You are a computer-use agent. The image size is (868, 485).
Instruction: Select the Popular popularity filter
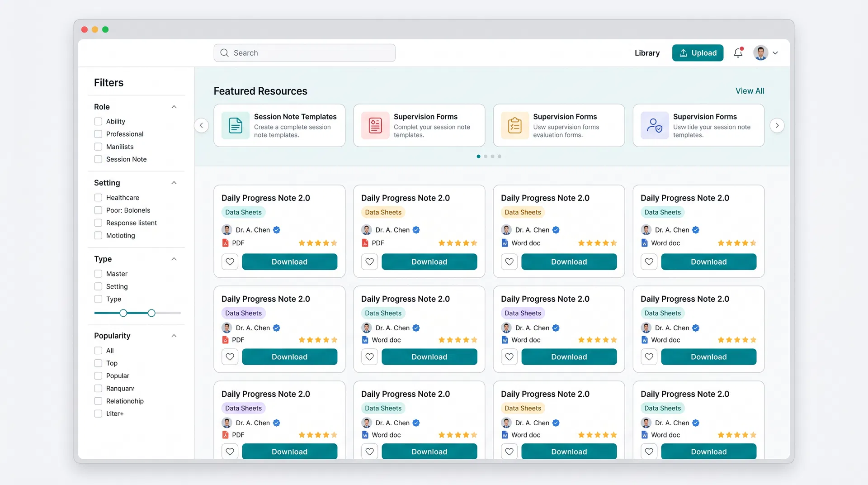[x=98, y=376]
